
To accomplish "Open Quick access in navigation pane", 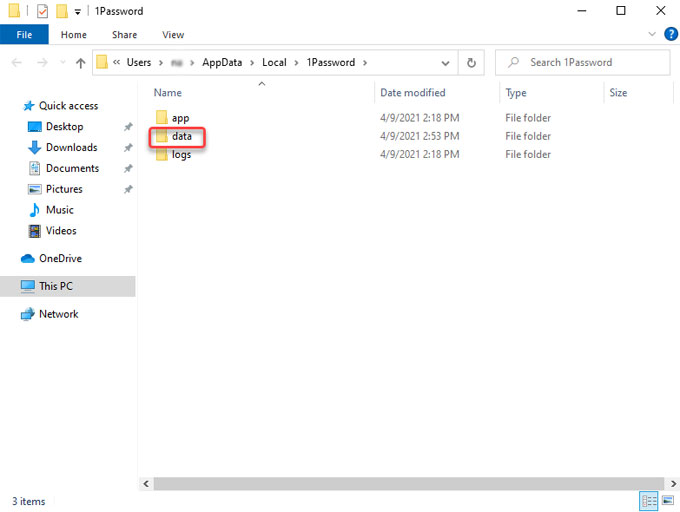I will [x=68, y=106].
